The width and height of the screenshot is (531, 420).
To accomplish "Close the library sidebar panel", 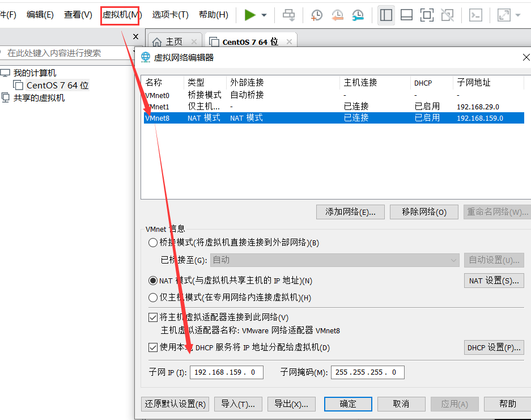I will point(136,36).
